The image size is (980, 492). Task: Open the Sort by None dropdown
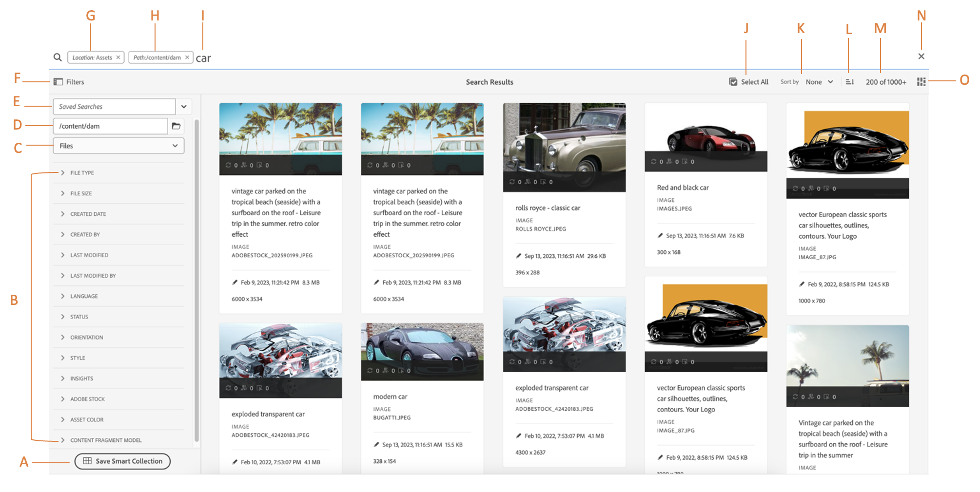tap(820, 82)
